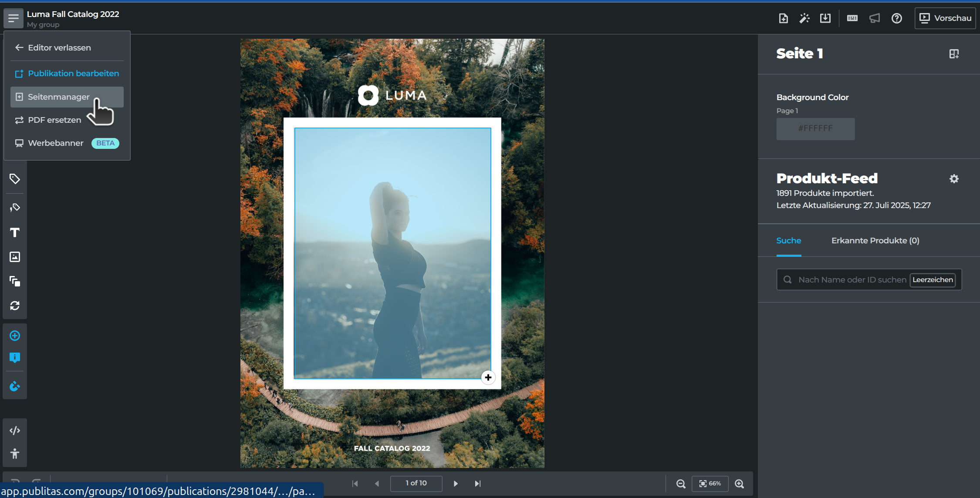Open the embed code tool
The height and width of the screenshot is (498, 980).
pos(15,431)
